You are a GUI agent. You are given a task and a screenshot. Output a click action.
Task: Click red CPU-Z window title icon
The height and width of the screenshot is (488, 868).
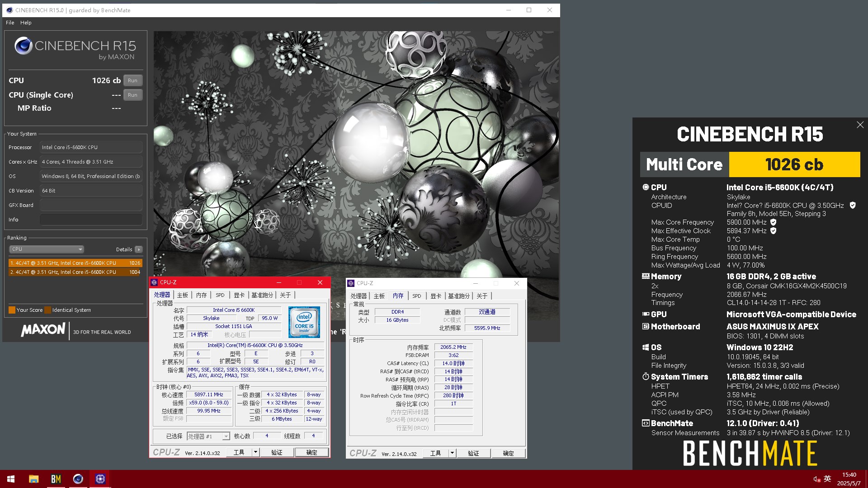pyautogui.click(x=154, y=282)
